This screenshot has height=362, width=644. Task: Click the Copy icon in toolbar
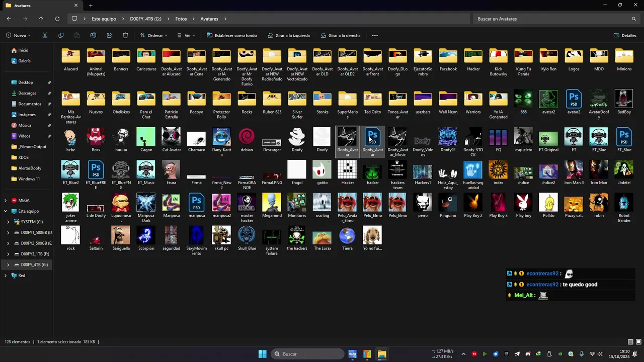coord(61,35)
